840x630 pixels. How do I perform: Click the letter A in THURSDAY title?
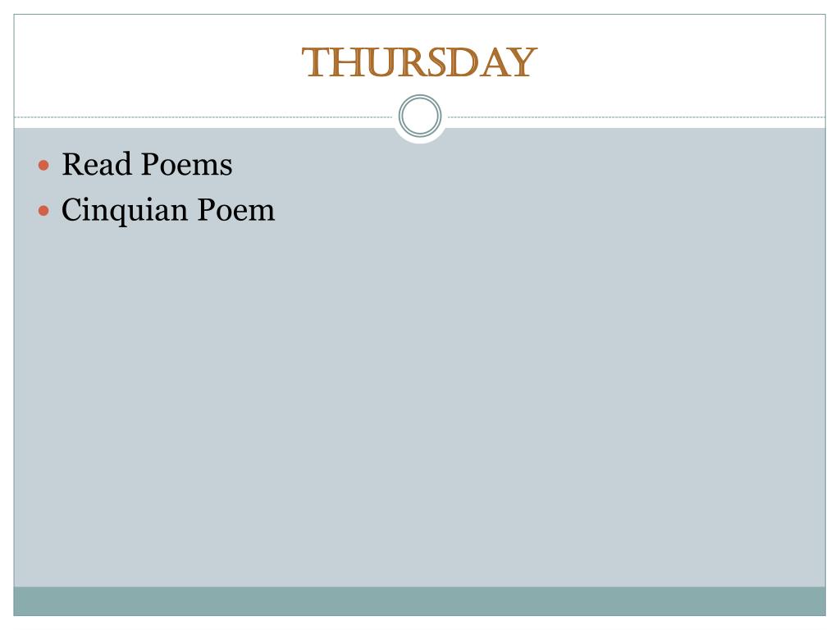pyautogui.click(x=492, y=63)
